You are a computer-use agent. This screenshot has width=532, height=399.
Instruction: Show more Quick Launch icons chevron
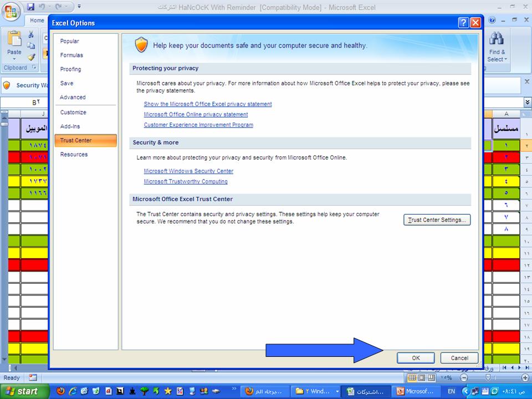click(x=234, y=388)
